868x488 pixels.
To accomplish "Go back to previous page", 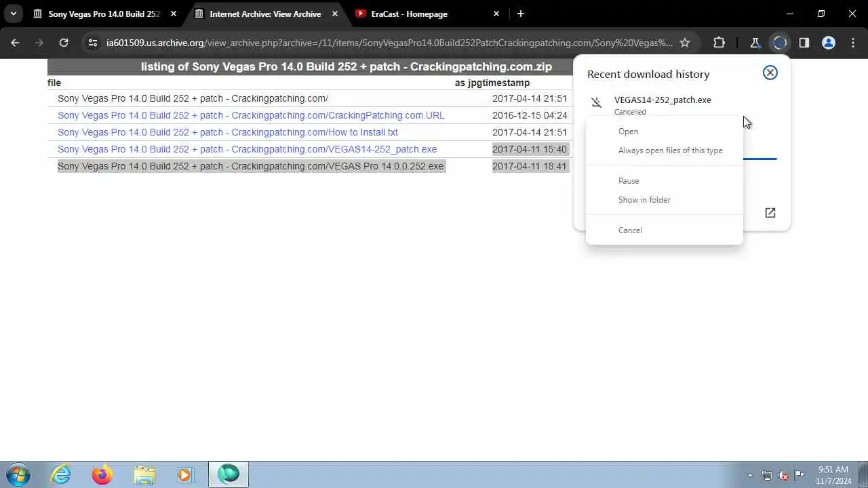I will point(15,43).
